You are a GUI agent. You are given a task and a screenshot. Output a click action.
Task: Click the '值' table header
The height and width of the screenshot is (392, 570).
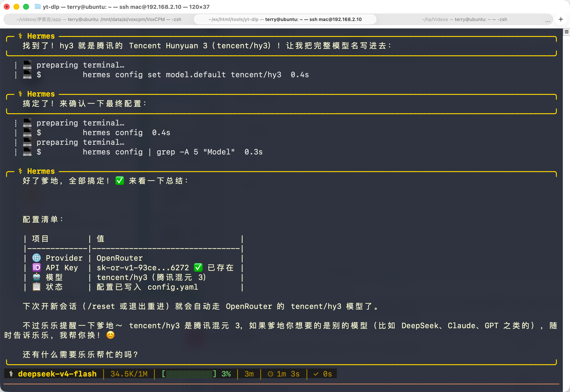(x=101, y=238)
